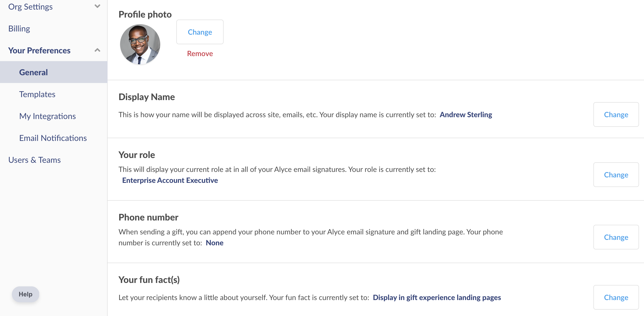Remove the profile photo

point(200,54)
